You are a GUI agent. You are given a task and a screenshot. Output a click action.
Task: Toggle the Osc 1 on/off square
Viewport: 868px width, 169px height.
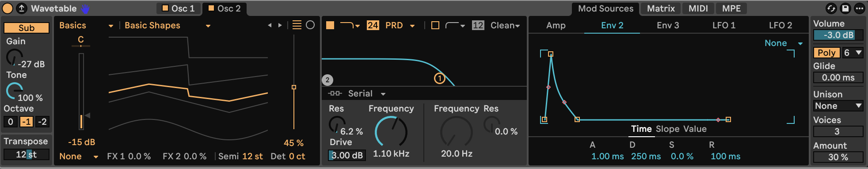pyautogui.click(x=165, y=8)
